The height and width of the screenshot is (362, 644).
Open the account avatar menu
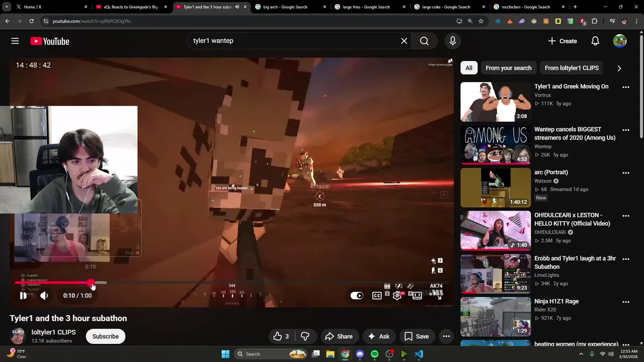pos(620,41)
